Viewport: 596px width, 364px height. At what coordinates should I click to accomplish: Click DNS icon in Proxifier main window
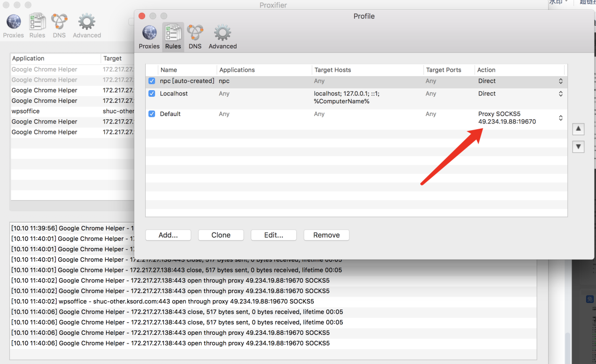[x=59, y=26]
